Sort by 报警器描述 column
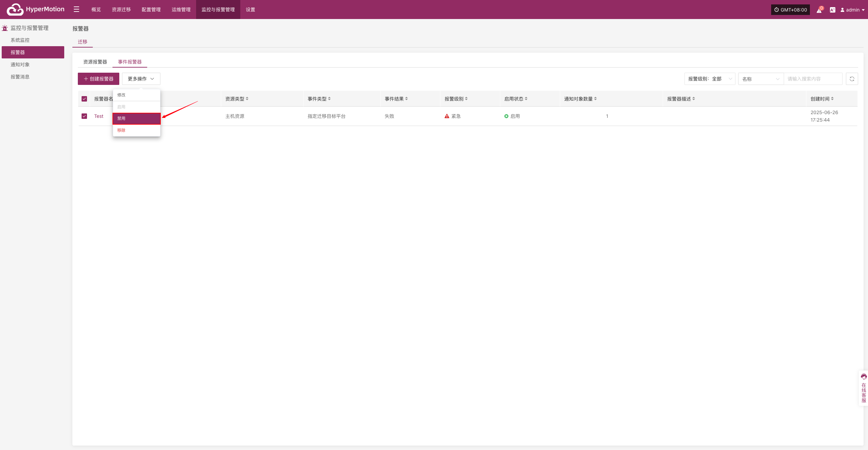The image size is (868, 450). (694, 99)
